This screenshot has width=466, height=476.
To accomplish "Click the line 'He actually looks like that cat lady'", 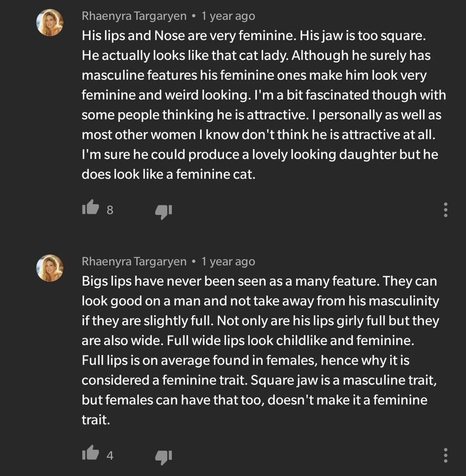I will click(x=256, y=56).
